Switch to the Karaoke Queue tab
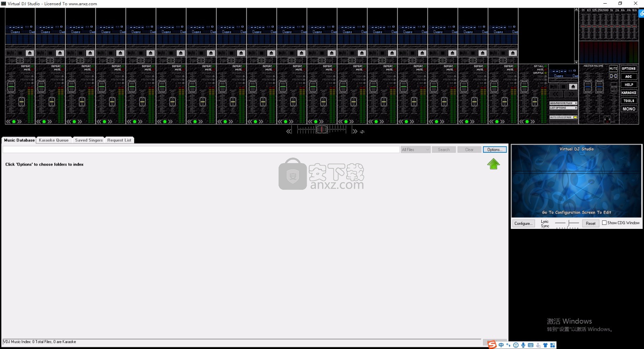Screen dimensions: 644x349 point(54,140)
